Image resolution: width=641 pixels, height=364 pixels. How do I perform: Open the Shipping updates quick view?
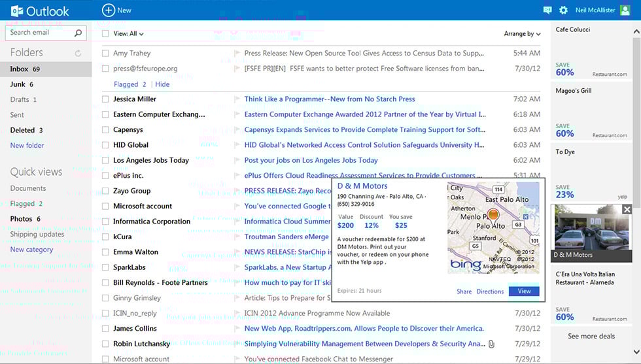pos(37,234)
